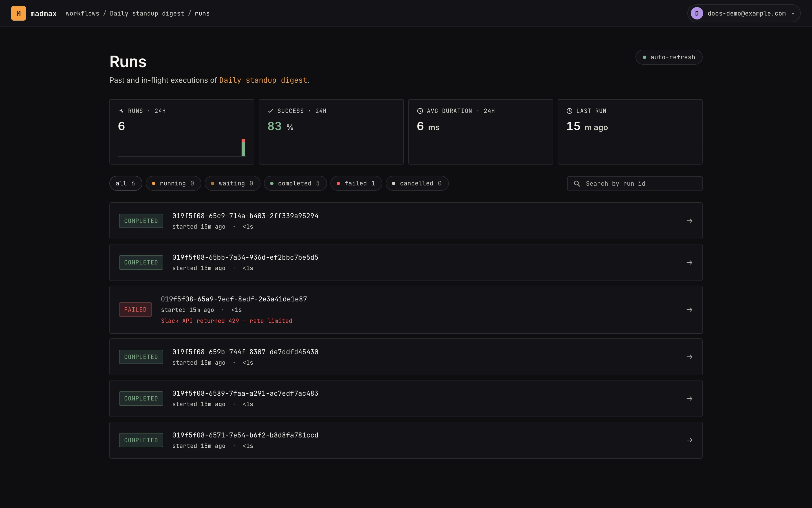The width and height of the screenshot is (812, 508).
Task: Show completed 5 runs filter
Action: point(295,183)
